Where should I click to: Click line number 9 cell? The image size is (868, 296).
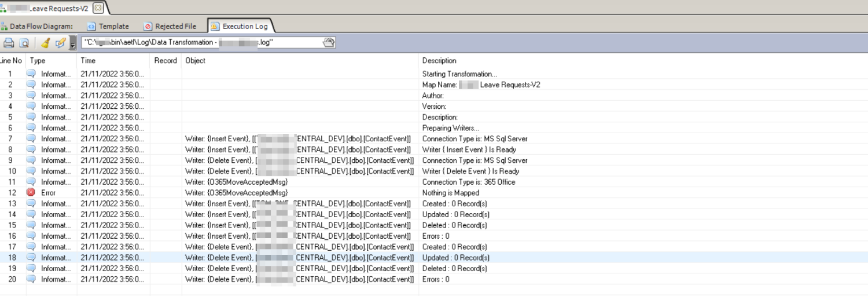[10, 160]
